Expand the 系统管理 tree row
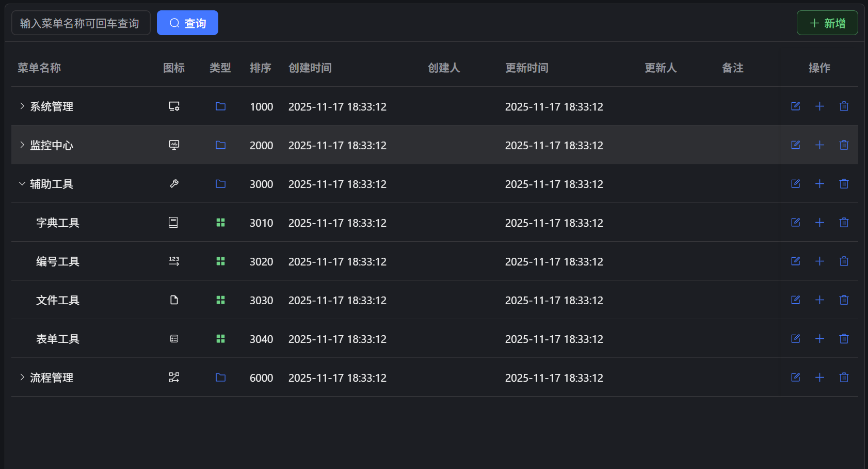The height and width of the screenshot is (469, 868). click(22, 106)
